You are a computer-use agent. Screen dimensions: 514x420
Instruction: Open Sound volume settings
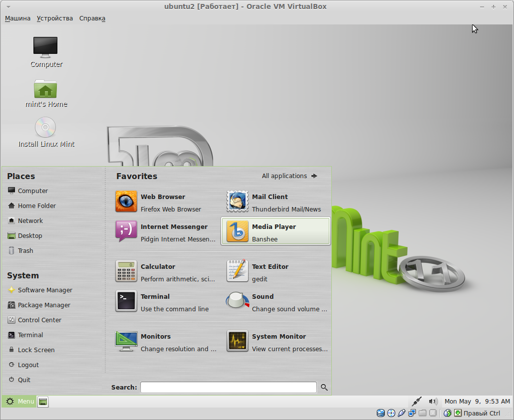coord(275,301)
